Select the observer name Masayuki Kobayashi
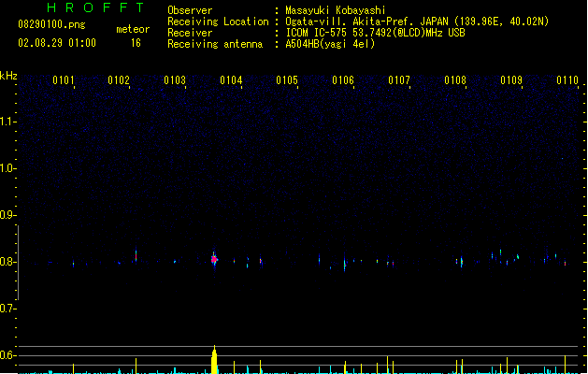Viewport: 588px width, 374px height. coord(336,10)
